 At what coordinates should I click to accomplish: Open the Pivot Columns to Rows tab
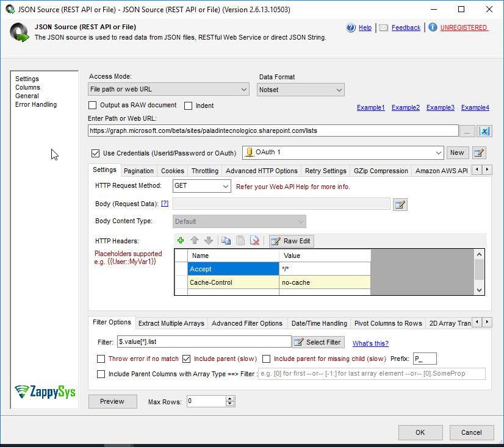[x=388, y=323]
